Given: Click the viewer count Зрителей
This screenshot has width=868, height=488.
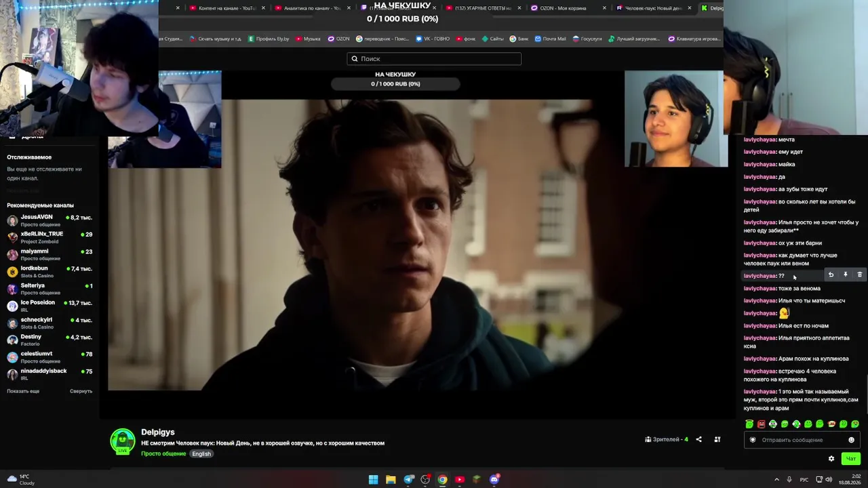Looking at the screenshot, I should pos(667,439).
